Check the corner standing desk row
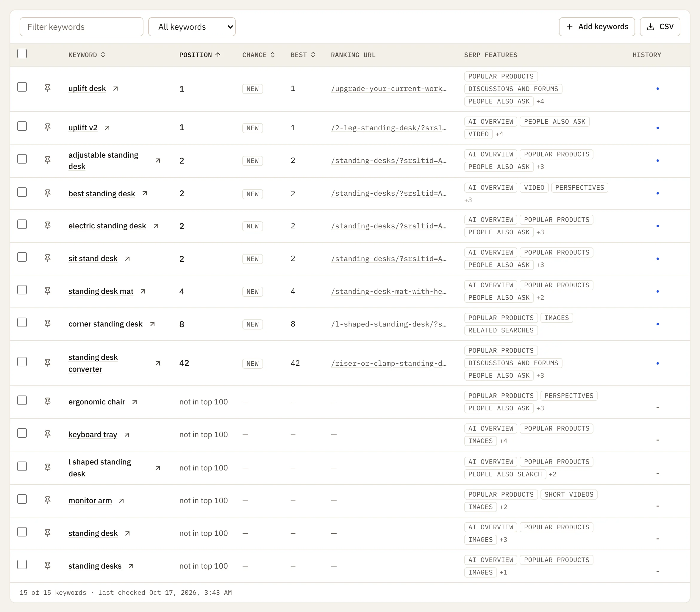 coord(22,322)
